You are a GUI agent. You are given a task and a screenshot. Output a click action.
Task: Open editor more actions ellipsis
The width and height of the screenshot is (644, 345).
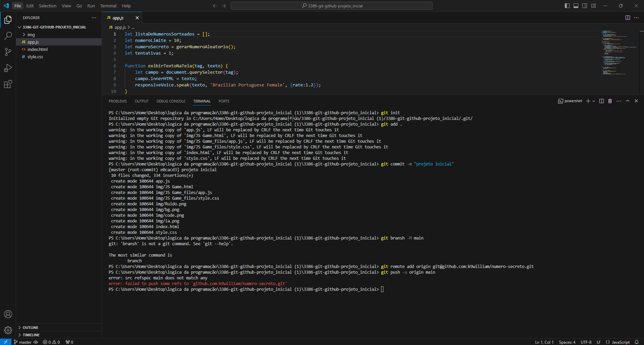tap(636, 18)
